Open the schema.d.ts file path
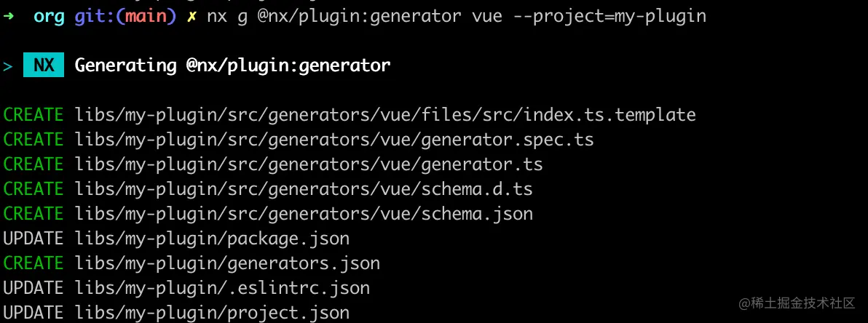 click(304, 189)
